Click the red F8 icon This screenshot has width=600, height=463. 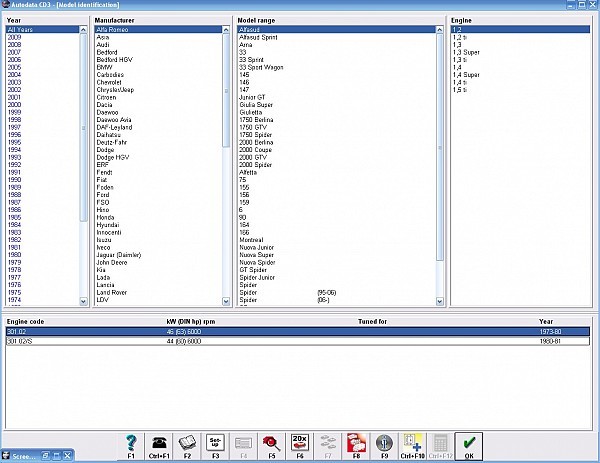click(356, 446)
